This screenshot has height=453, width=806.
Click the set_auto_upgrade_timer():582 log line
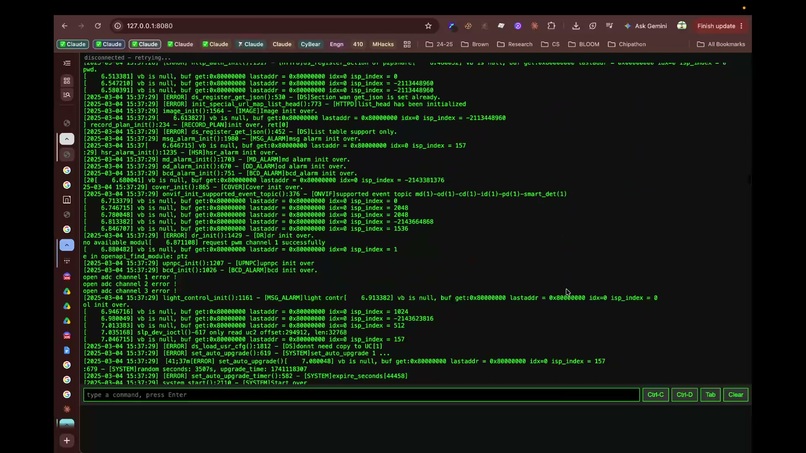pyautogui.click(x=245, y=376)
